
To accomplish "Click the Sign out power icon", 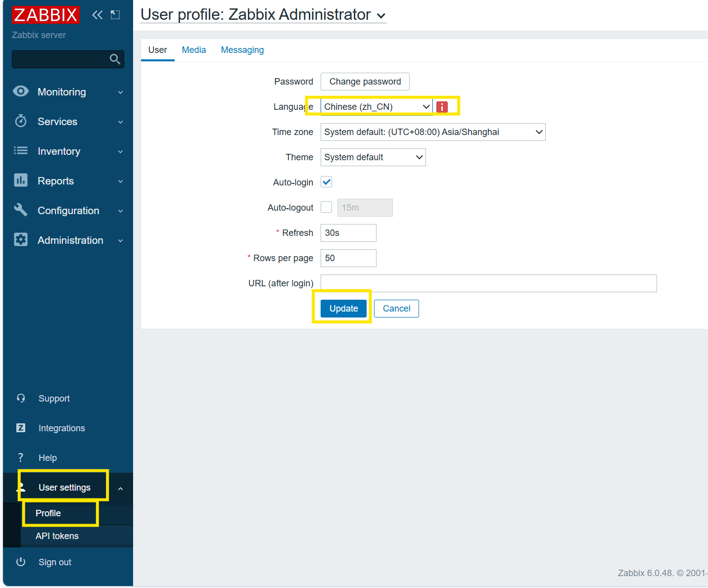I will pos(21,562).
